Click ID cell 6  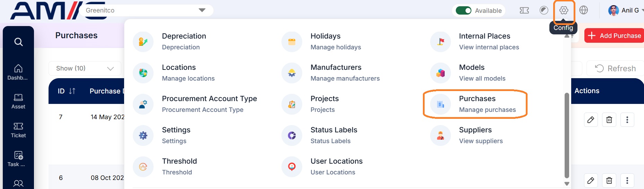click(61, 178)
